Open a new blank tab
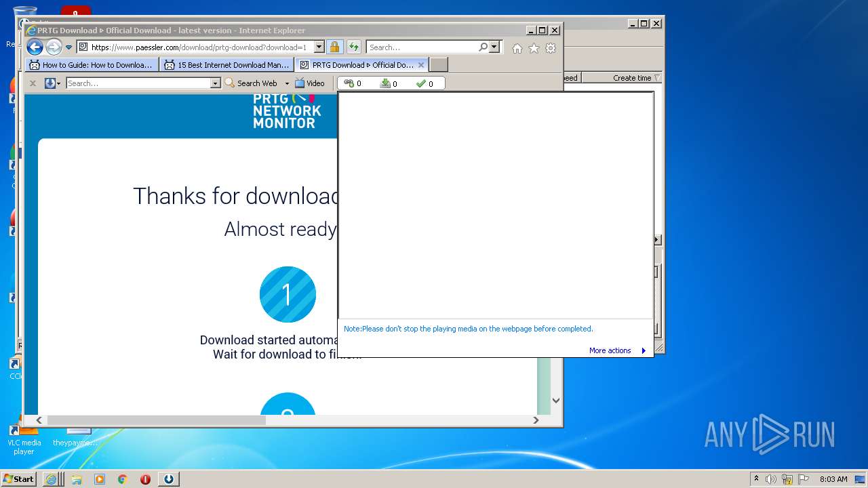This screenshot has width=868, height=488. [439, 65]
